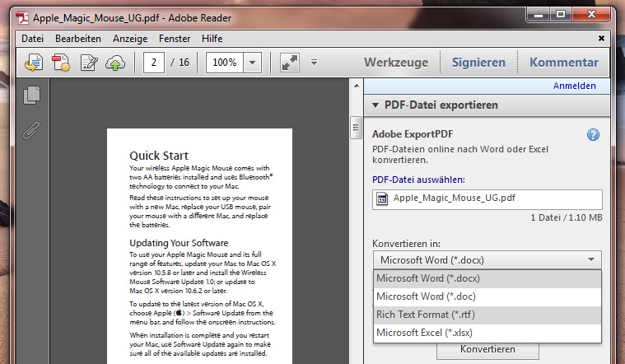625x364 pixels.
Task: Open the Signieren pane
Action: coord(478,63)
